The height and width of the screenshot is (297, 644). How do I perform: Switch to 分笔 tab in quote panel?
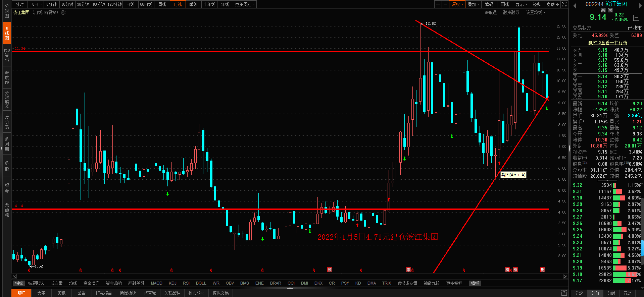tap(579, 293)
